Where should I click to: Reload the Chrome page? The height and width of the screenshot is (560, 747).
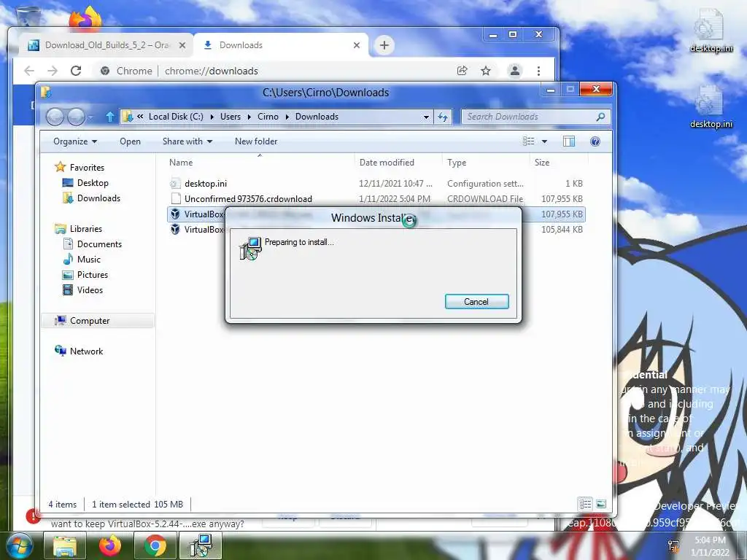click(x=76, y=71)
